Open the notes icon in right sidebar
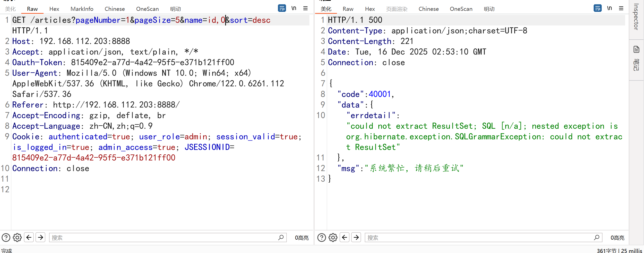 (x=636, y=49)
